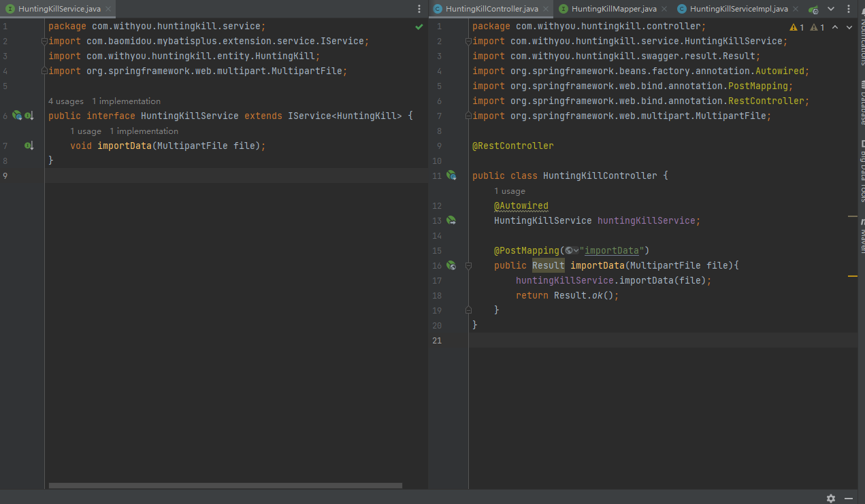Open URL mapping globe icon in PostMapping
The image size is (865, 504).
[x=572, y=250]
